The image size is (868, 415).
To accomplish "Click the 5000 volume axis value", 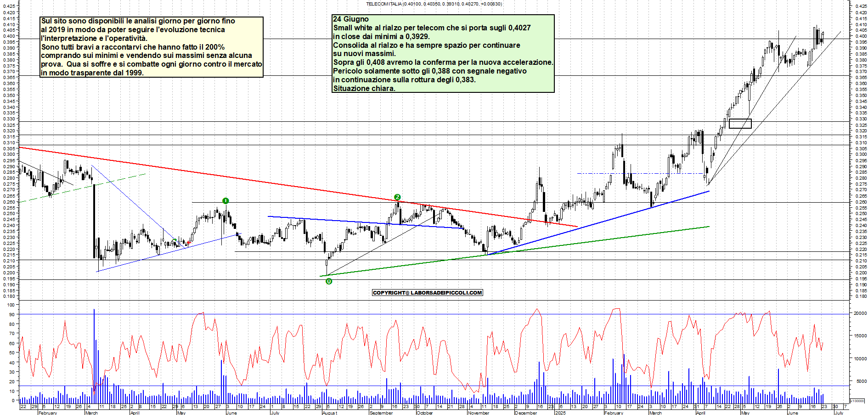I will pyautogui.click(x=862, y=381).
